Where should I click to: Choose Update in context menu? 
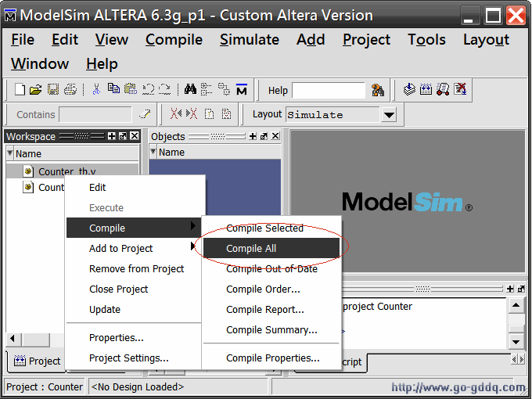click(134, 310)
